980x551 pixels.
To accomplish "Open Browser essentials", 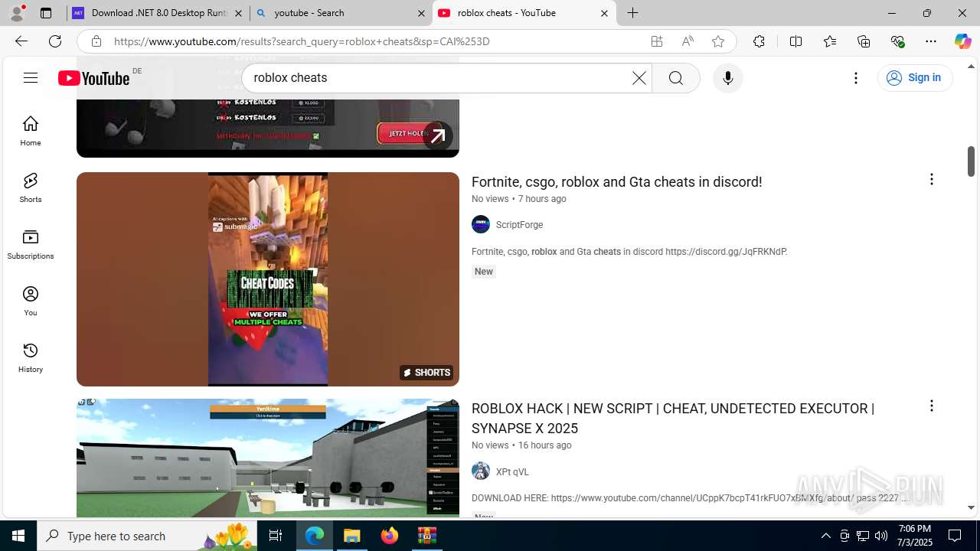I will tap(897, 41).
